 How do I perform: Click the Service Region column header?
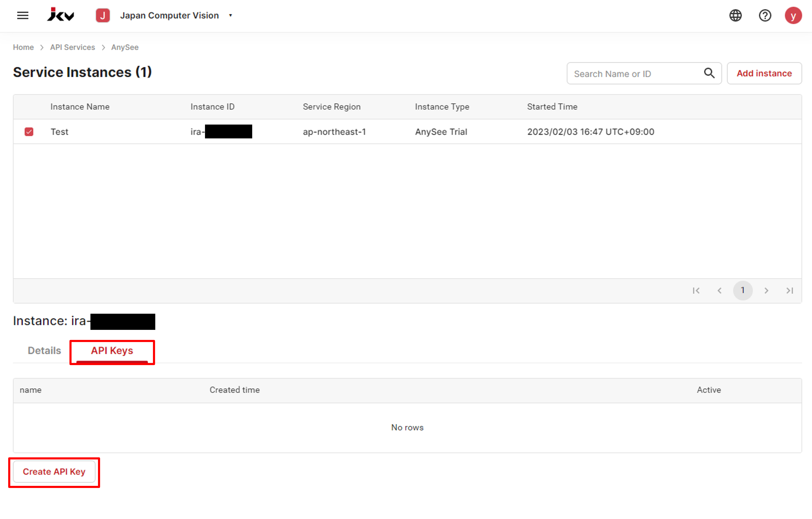[x=332, y=107]
